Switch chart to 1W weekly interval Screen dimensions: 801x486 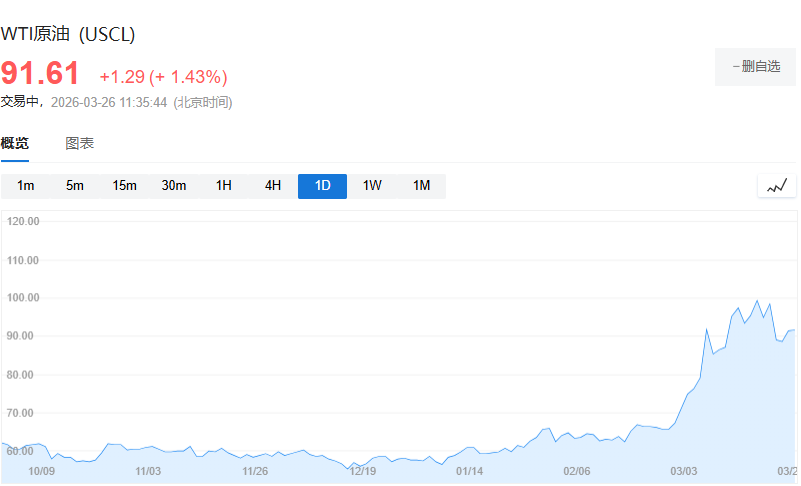click(372, 186)
